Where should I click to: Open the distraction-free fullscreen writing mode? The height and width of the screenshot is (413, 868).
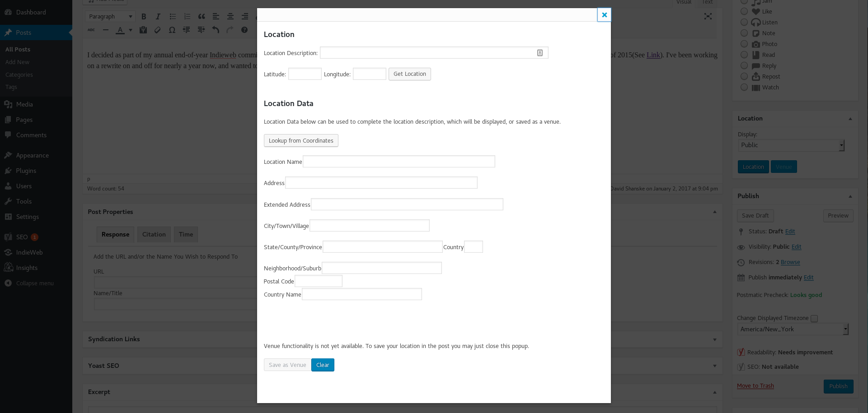[x=708, y=17]
